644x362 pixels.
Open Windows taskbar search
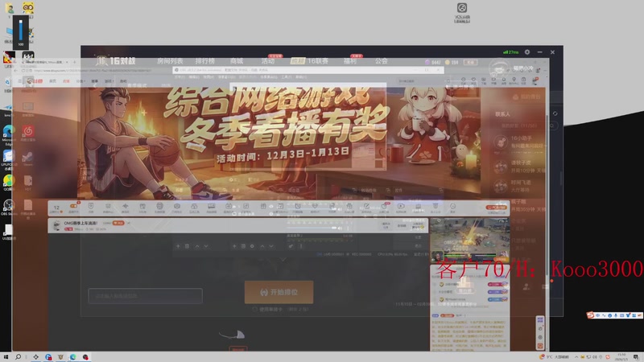[18, 357]
